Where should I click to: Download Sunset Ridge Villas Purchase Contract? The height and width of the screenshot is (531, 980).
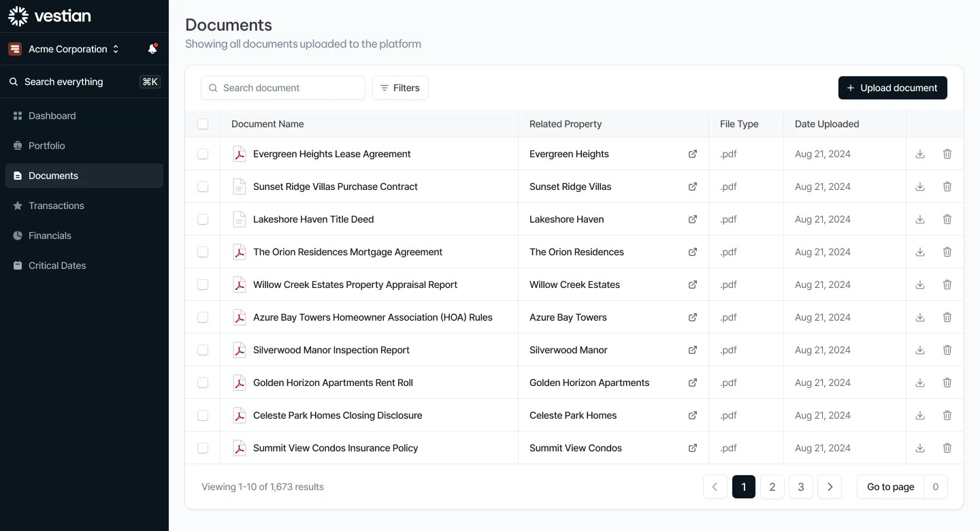click(x=920, y=187)
